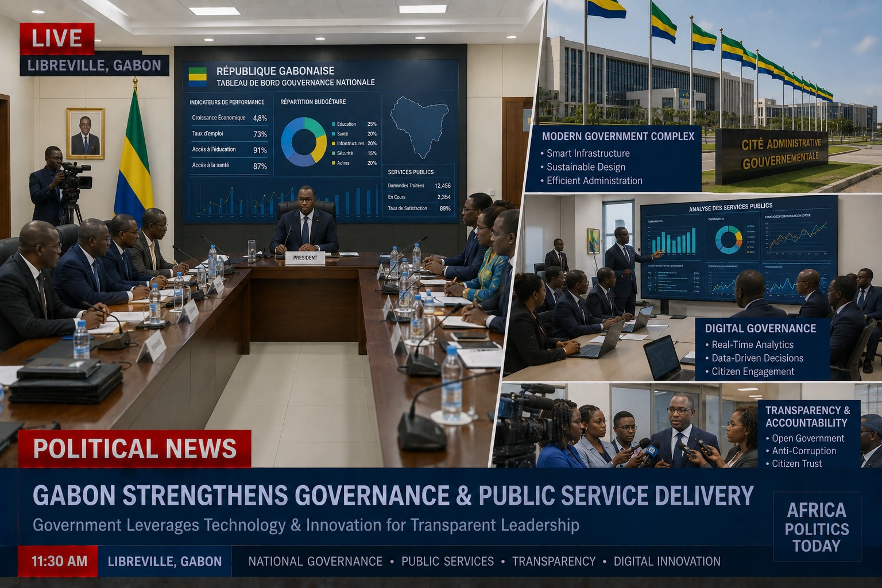This screenshot has width=882, height=588.
Task: Click TRANSPARENCY in the bottom ticker
Action: (554, 562)
